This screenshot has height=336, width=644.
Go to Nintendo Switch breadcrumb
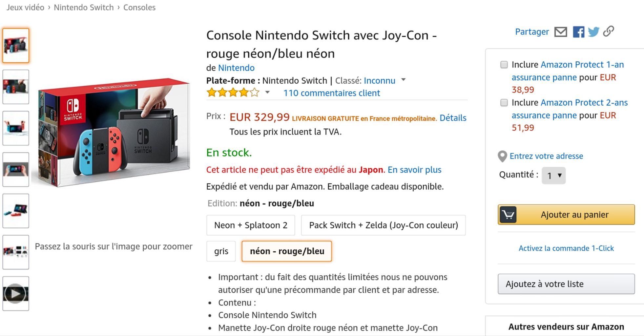click(x=84, y=8)
